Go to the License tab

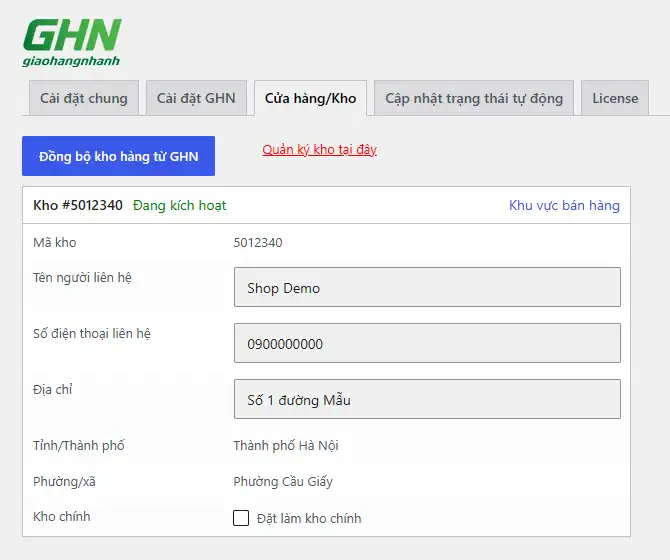click(615, 98)
